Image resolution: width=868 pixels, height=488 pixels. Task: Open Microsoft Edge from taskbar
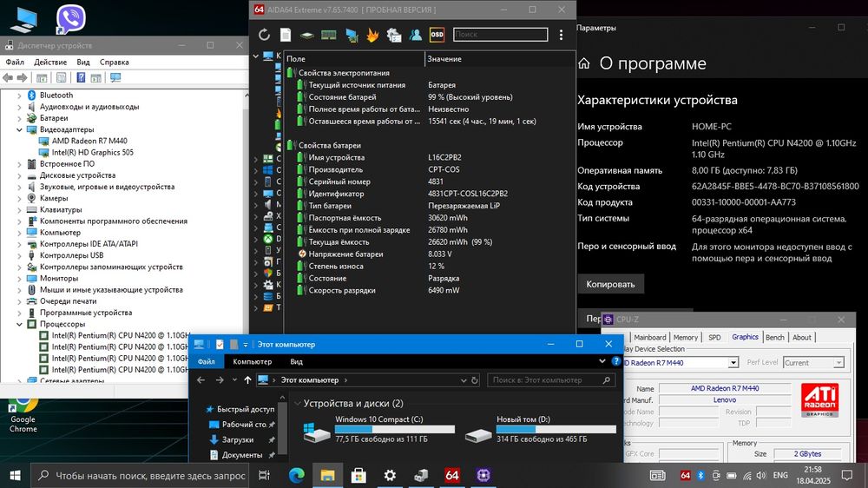[296, 475]
